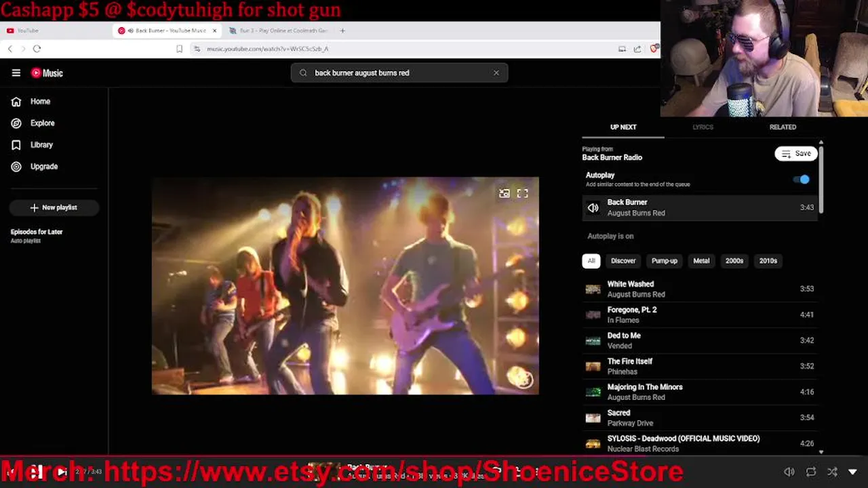The height and width of the screenshot is (488, 868).
Task: Switch to LYRICS tab
Action: click(703, 127)
